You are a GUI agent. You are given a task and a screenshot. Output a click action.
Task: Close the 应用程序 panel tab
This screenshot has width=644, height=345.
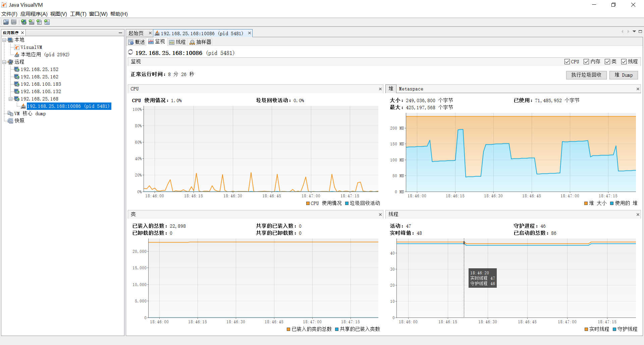click(x=22, y=32)
